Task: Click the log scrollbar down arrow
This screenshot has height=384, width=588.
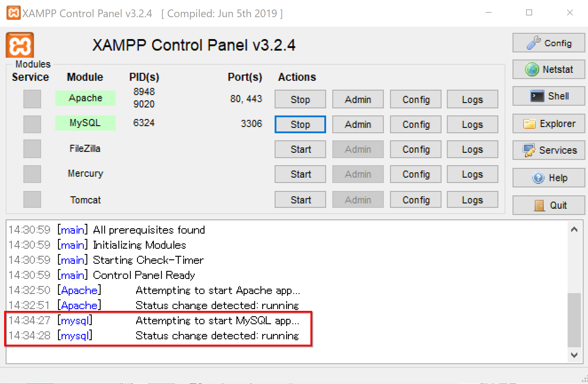Action: pyautogui.click(x=574, y=355)
